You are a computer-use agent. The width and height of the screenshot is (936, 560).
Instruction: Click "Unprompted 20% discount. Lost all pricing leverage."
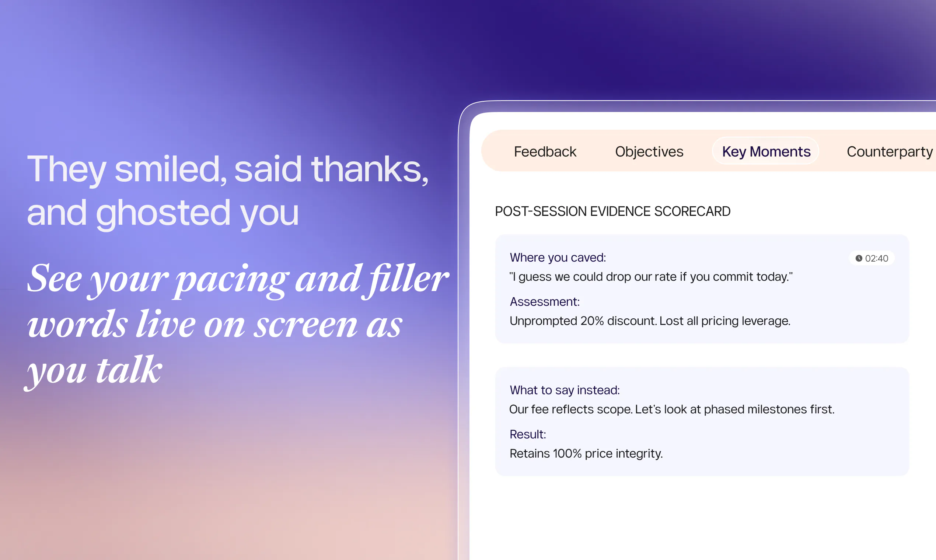click(650, 321)
